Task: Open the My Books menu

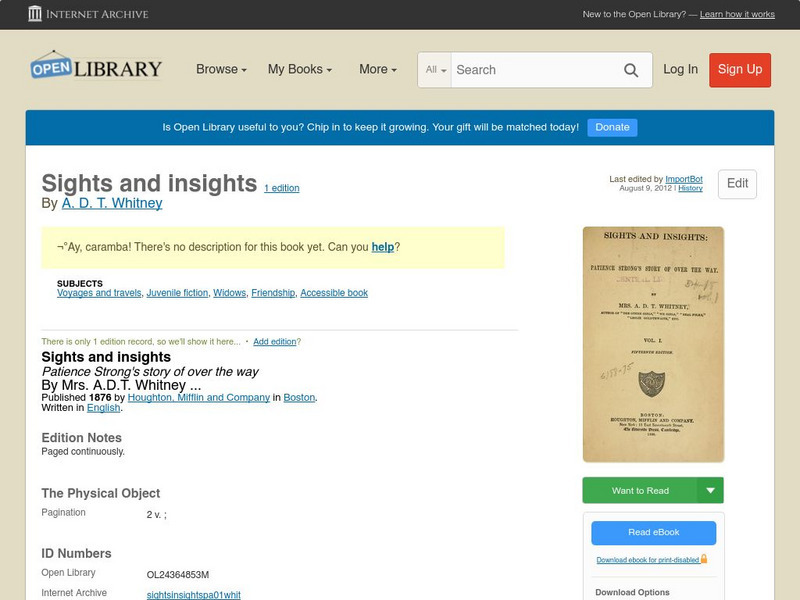Action: [x=300, y=70]
